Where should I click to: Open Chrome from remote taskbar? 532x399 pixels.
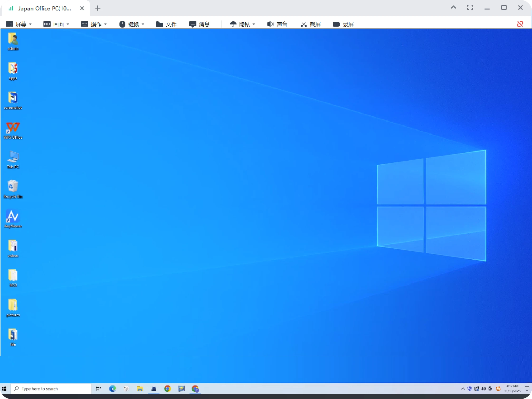coord(167,389)
